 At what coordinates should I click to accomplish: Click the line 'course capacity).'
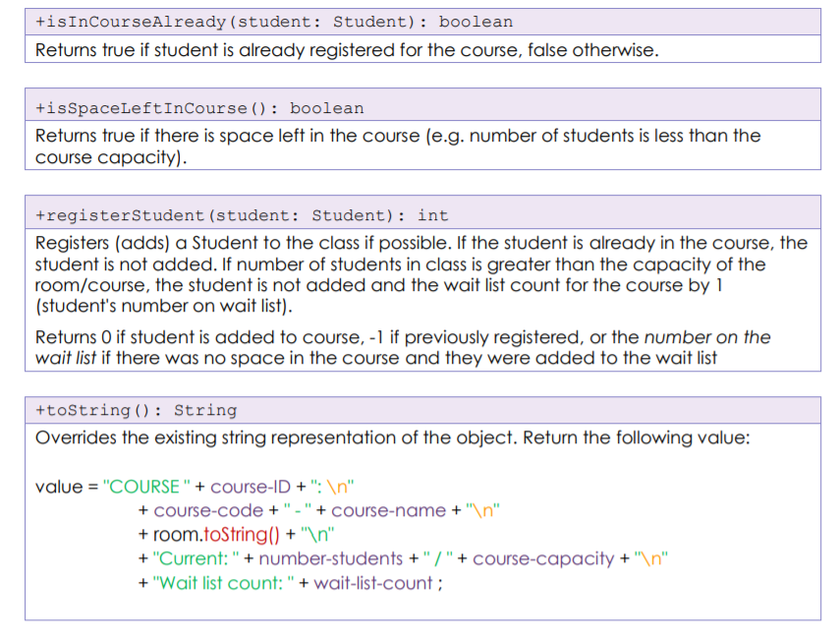pyautogui.click(x=111, y=157)
